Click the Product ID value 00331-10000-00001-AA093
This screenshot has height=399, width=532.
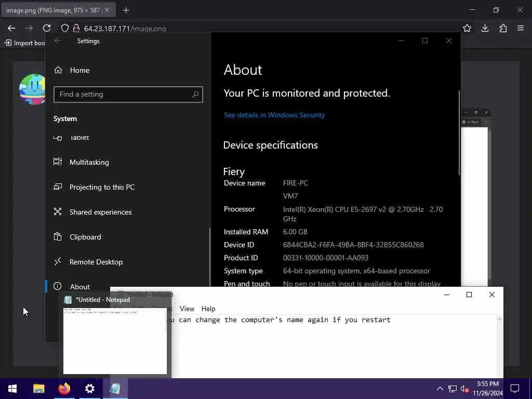[x=325, y=258]
